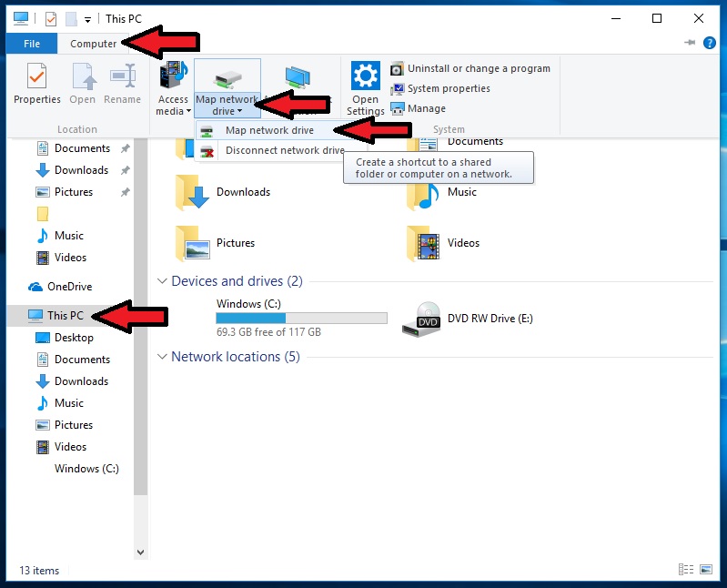
Task: Select pinned Downloads in Quick access
Action: click(81, 170)
